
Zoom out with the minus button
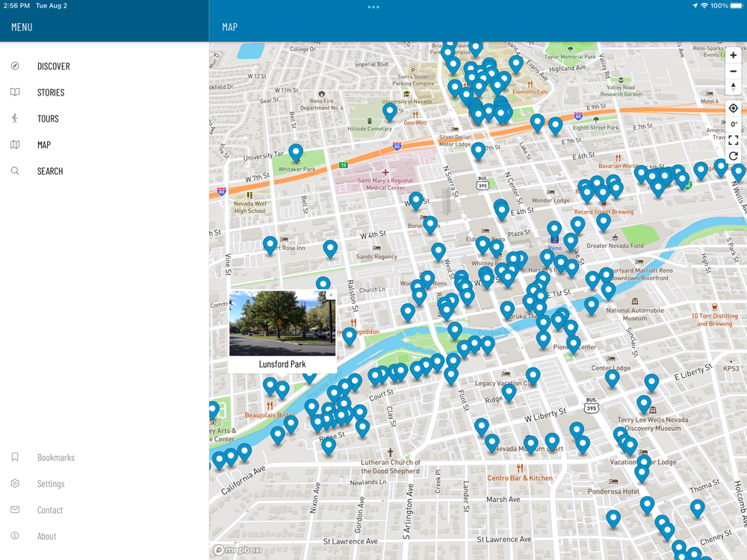pos(734,72)
